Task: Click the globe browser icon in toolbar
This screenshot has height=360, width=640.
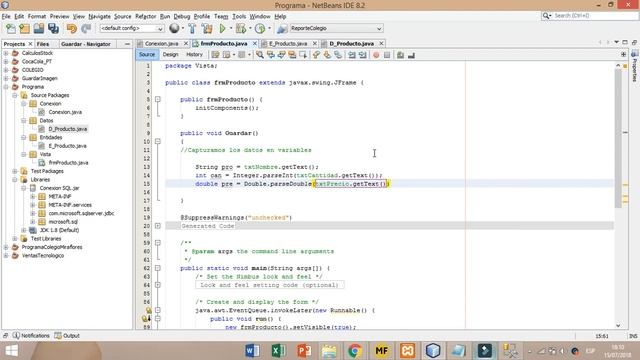Action: [x=174, y=28]
